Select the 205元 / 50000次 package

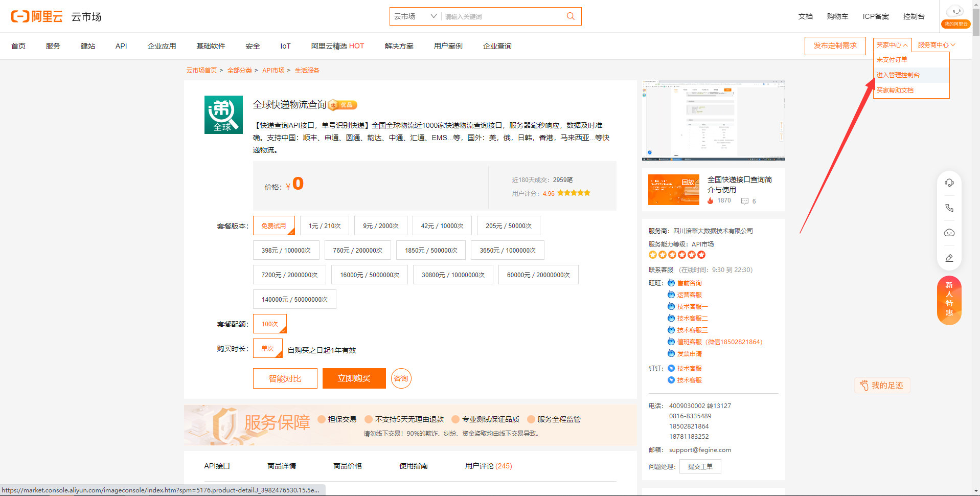point(509,226)
